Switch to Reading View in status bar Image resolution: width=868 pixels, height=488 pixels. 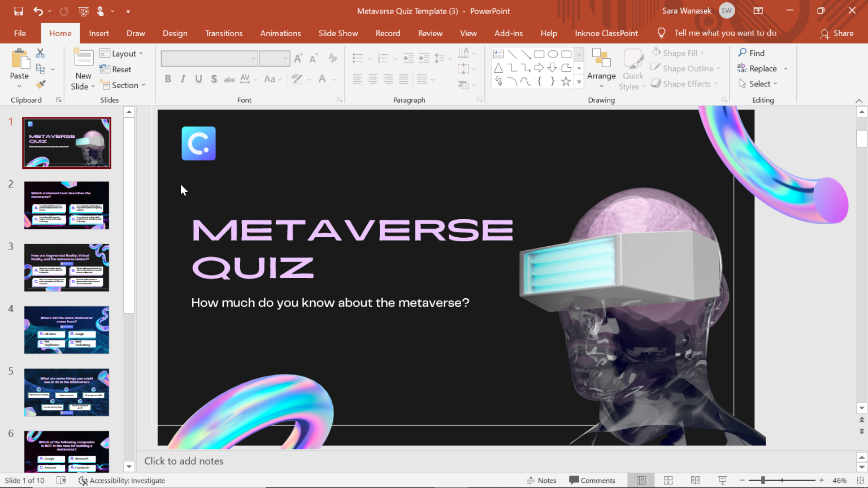pos(695,480)
